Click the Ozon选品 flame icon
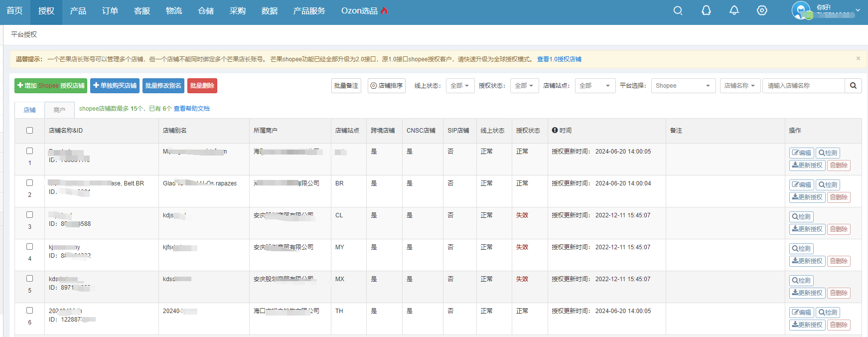This screenshot has width=868, height=337. pos(384,10)
